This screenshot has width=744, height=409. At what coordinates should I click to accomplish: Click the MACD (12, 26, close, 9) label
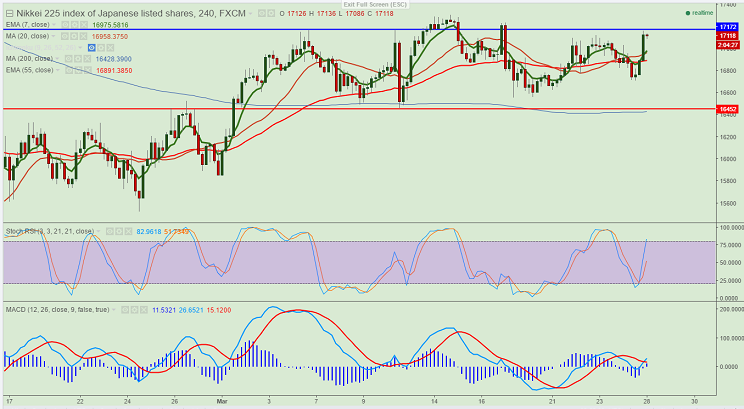[x=57, y=310]
